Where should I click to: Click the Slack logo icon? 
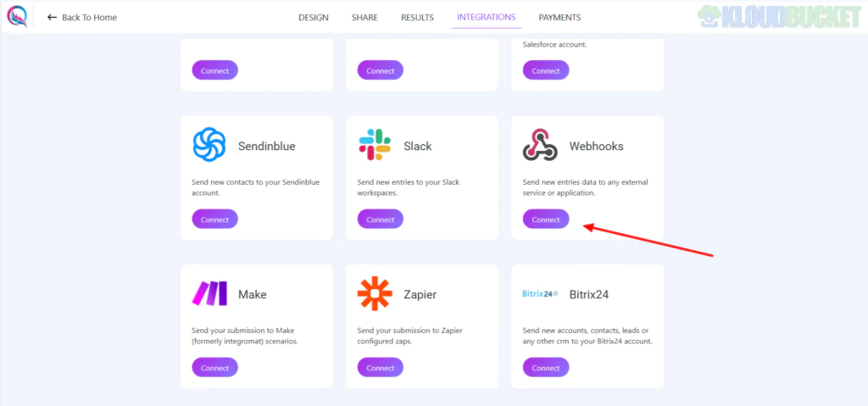375,145
